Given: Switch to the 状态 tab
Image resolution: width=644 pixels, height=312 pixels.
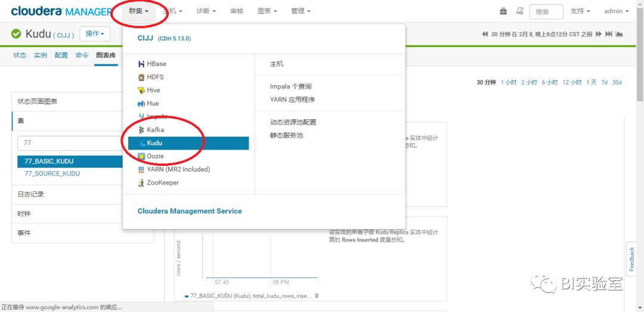Looking at the screenshot, I should (20, 55).
